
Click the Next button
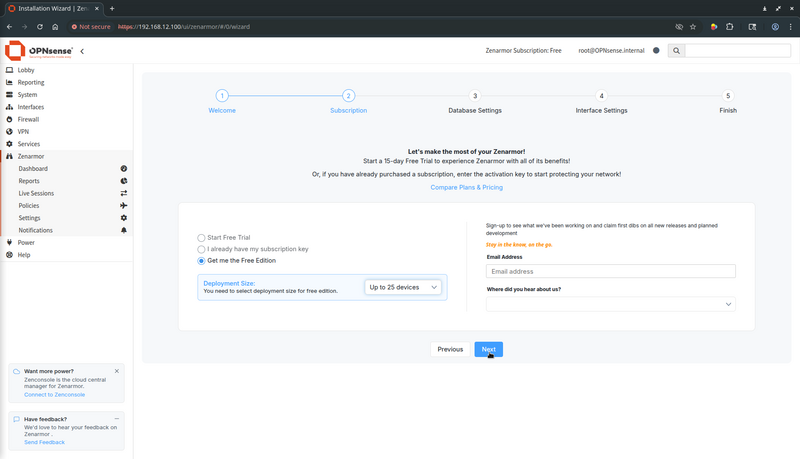coord(489,349)
